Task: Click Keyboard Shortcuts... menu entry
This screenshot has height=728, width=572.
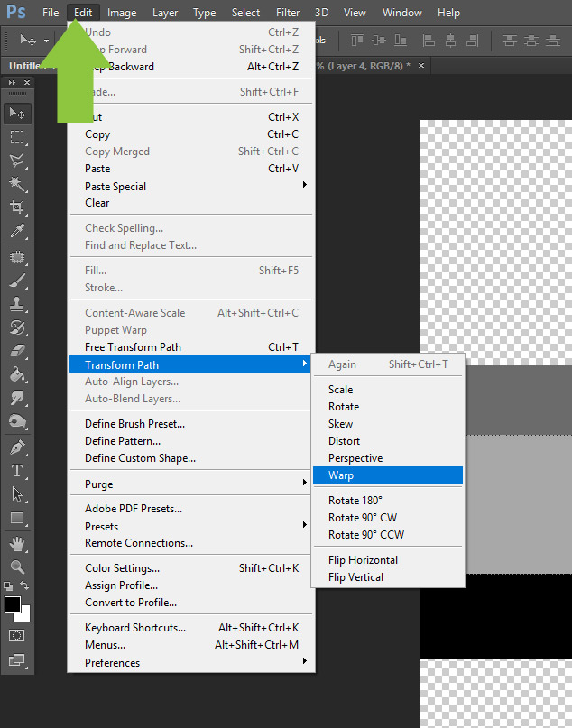Action: tap(135, 628)
